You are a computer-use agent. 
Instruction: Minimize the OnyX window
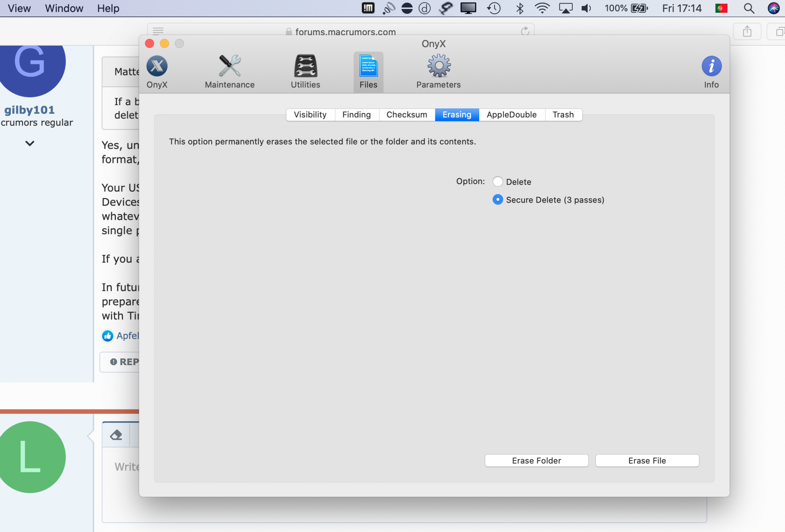[x=164, y=43]
